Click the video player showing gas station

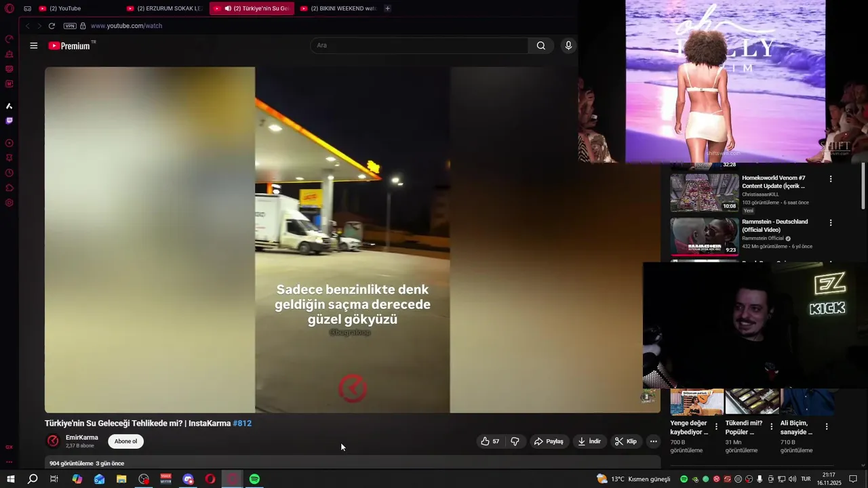pyautogui.click(x=352, y=239)
